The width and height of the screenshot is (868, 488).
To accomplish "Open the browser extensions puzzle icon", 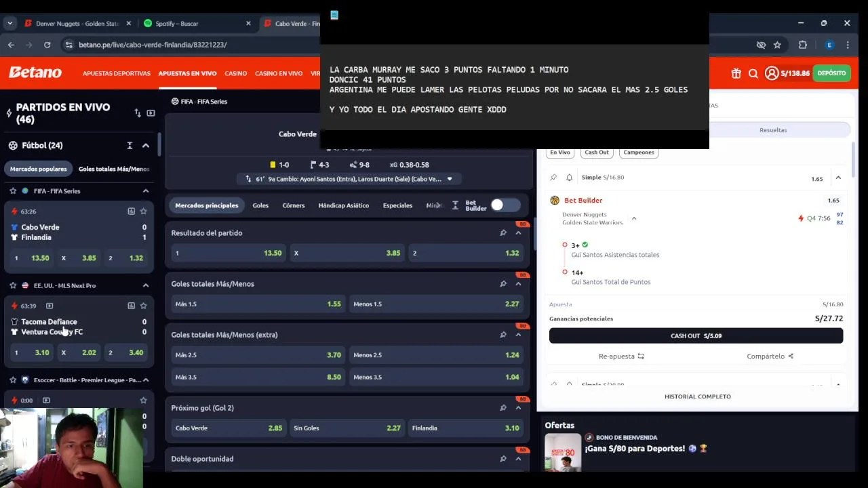I will (x=803, y=45).
